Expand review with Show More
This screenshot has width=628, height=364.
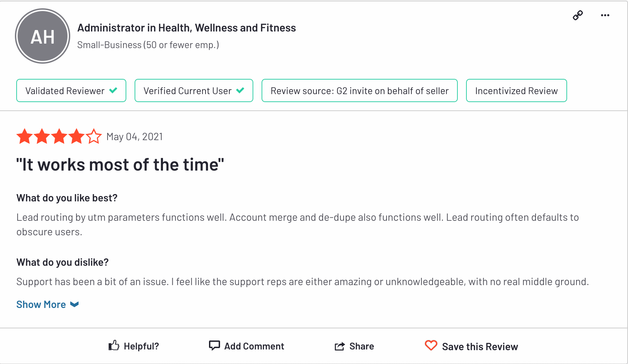click(x=41, y=304)
